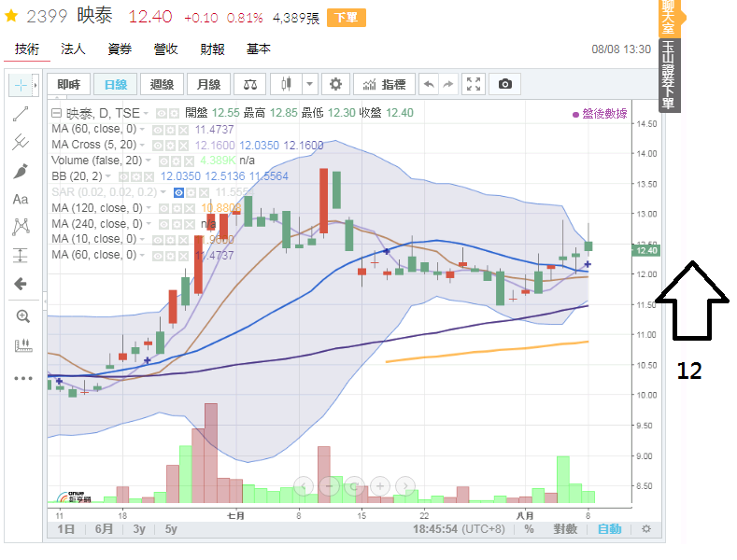Click the candlestick chart style icon
Screen dimensions: 737x560
pyautogui.click(x=286, y=85)
